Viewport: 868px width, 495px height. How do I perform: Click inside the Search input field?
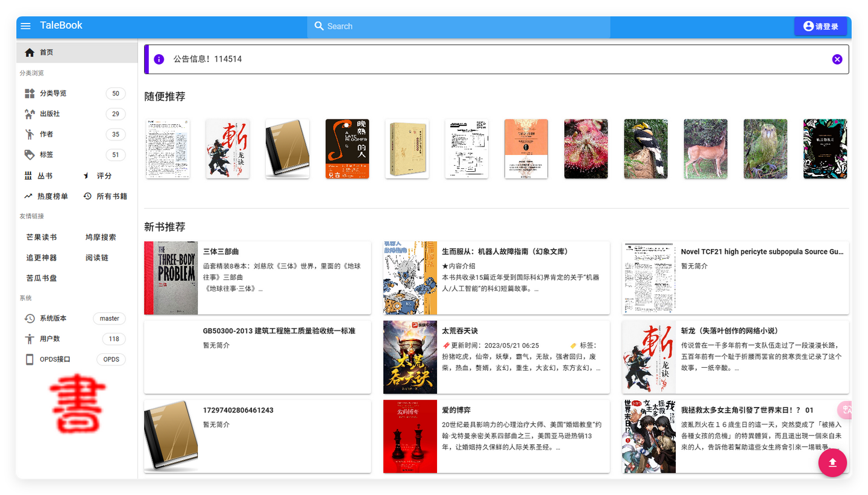(x=422, y=26)
